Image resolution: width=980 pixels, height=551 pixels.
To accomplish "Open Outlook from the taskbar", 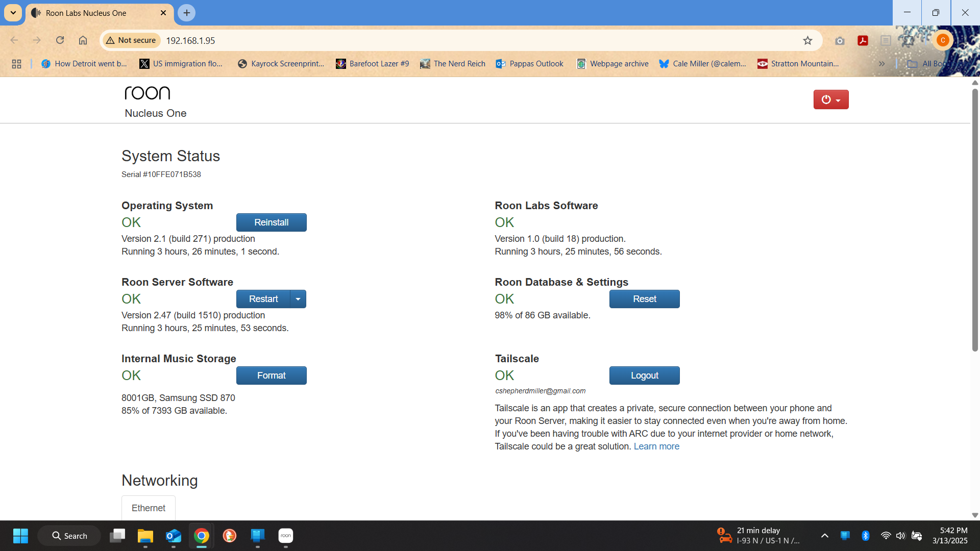I will click(174, 536).
